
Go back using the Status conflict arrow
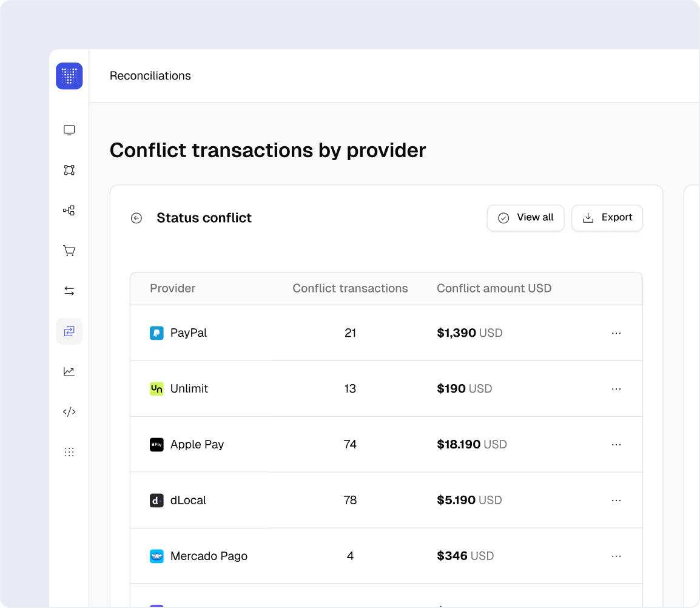136,218
